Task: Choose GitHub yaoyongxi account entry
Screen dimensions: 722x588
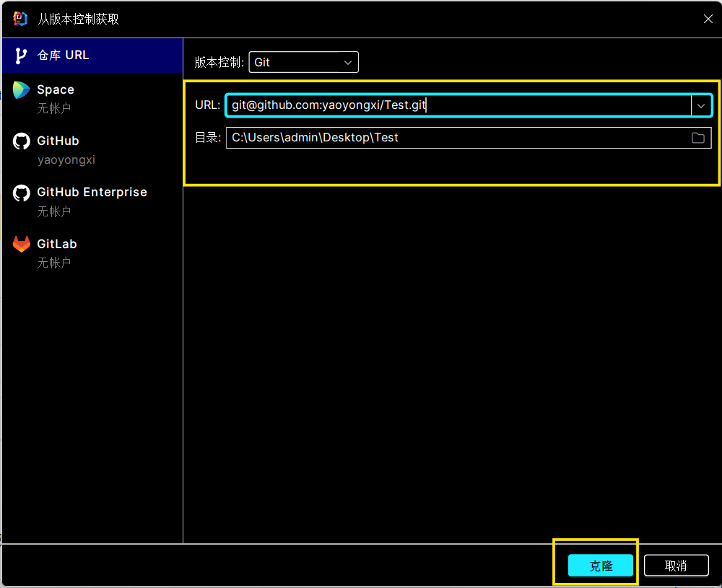Action: [92, 150]
